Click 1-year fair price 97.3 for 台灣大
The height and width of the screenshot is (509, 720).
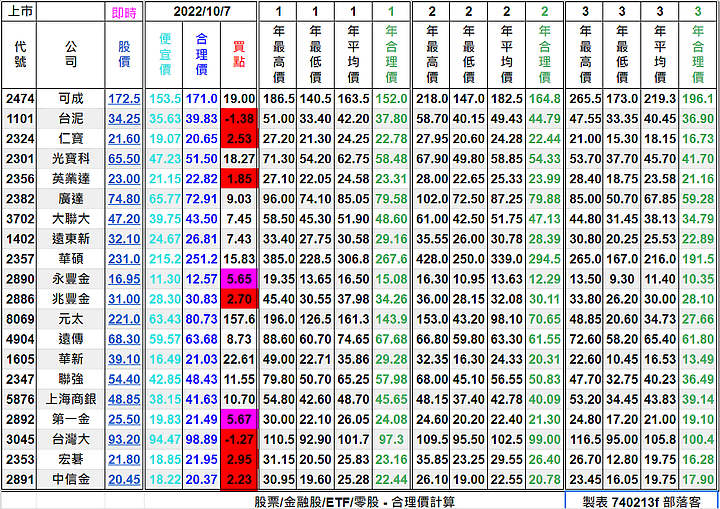pyautogui.click(x=391, y=440)
